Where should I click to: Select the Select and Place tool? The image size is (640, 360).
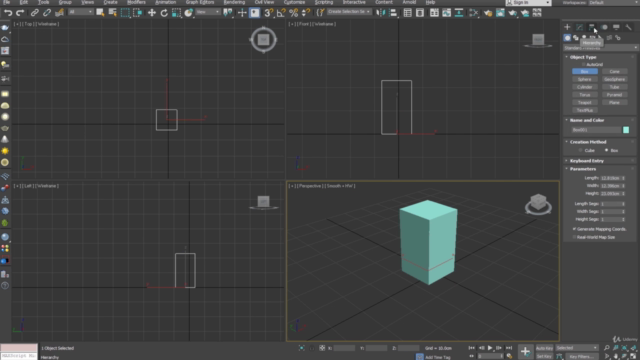click(x=189, y=13)
